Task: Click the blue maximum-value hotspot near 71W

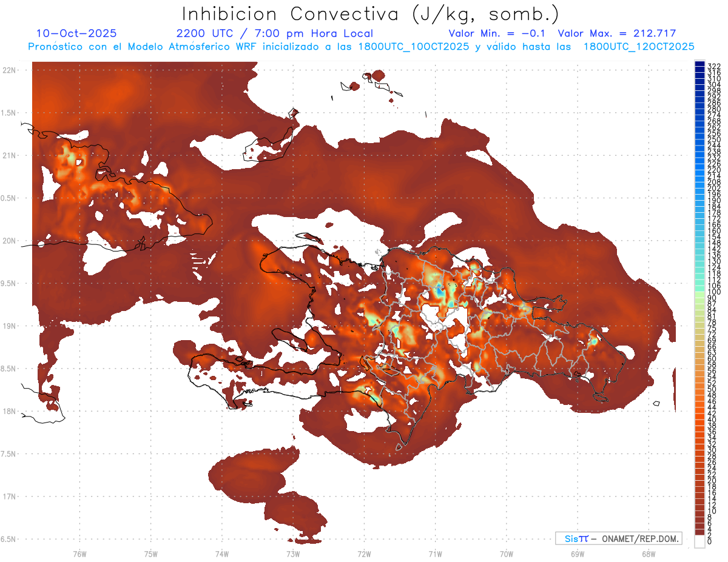Action: 438,291
